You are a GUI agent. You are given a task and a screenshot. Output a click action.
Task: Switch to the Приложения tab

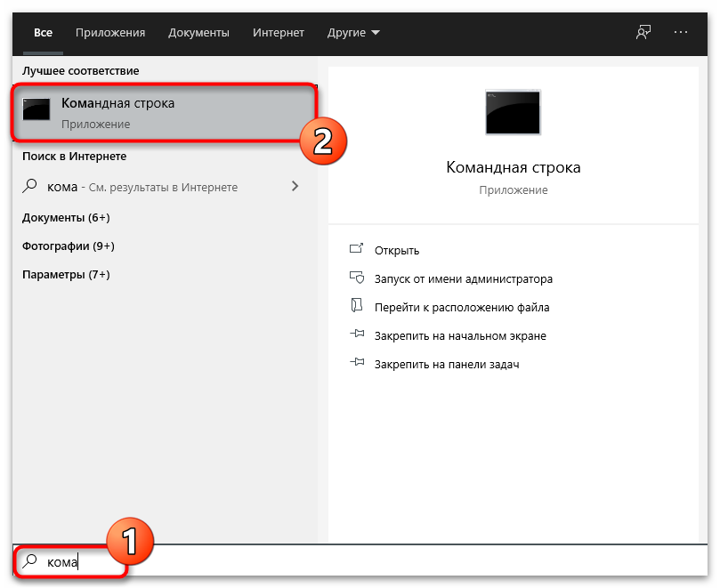pos(109,33)
